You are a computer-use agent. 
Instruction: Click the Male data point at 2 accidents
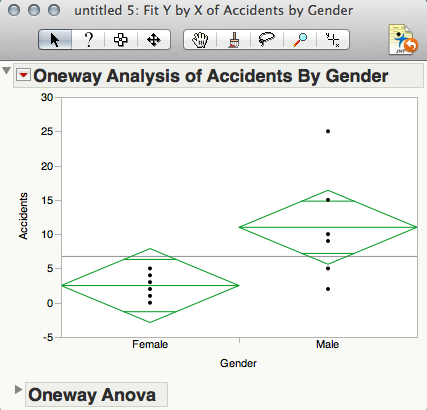328,289
